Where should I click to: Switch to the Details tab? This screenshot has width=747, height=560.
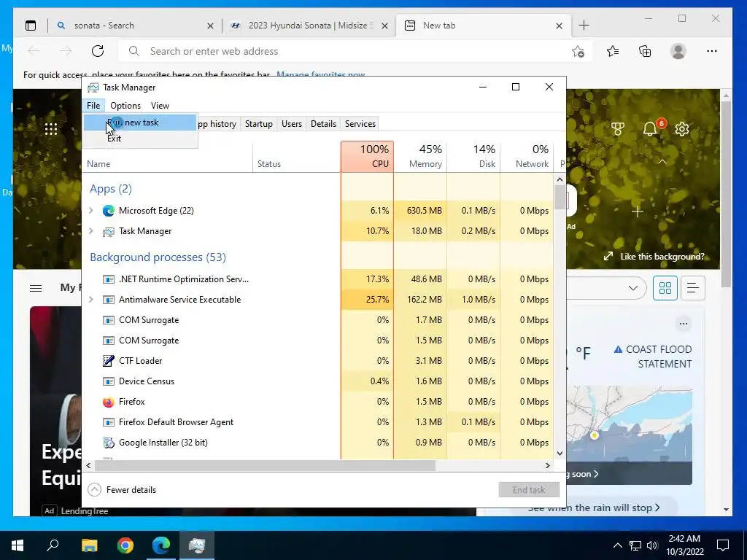pyautogui.click(x=323, y=124)
